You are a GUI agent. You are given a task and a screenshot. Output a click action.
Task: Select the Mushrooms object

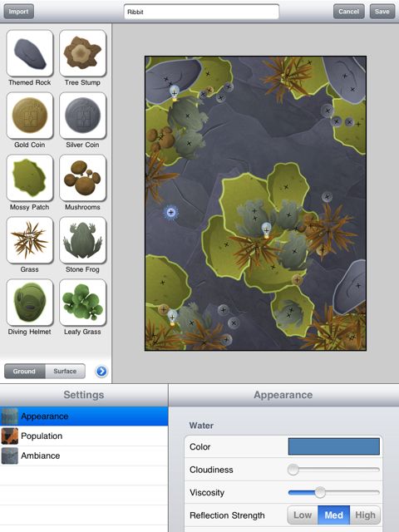click(x=83, y=178)
